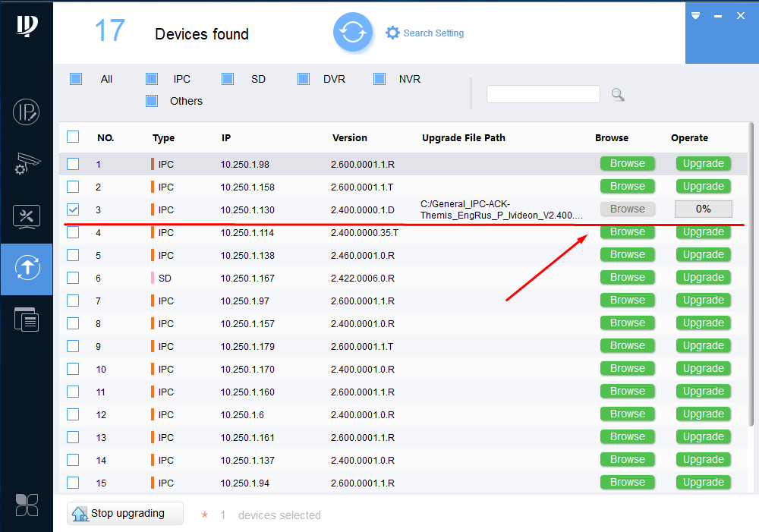
Task: Open the four-squares tools icon at bottom
Action: pos(27,505)
